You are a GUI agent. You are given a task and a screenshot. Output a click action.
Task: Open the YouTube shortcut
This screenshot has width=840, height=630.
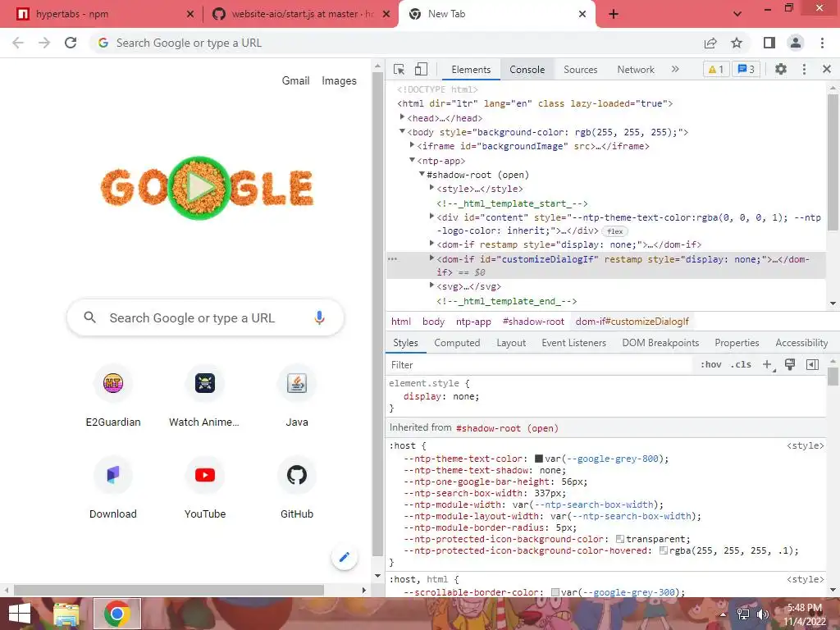tap(204, 487)
